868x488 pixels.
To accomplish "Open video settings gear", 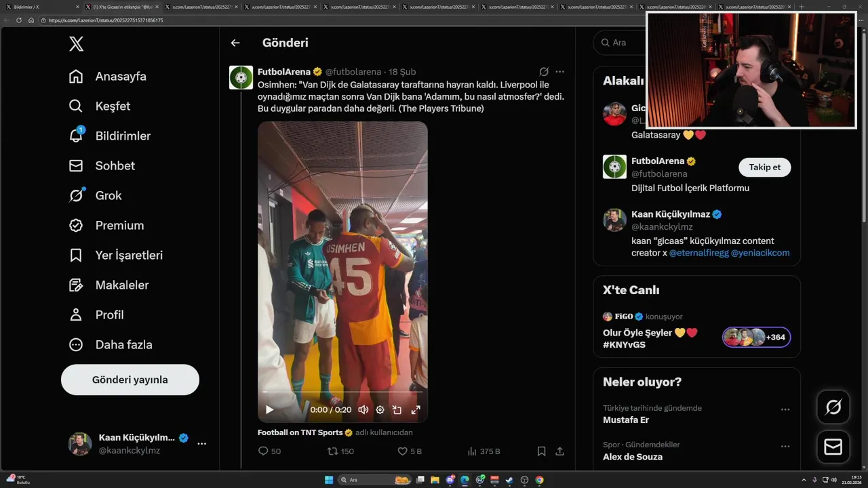I will point(380,409).
